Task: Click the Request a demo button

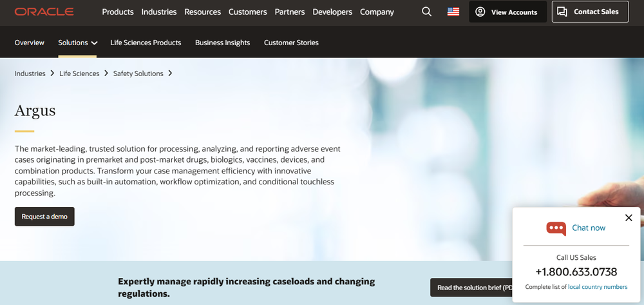Action: [x=44, y=217]
